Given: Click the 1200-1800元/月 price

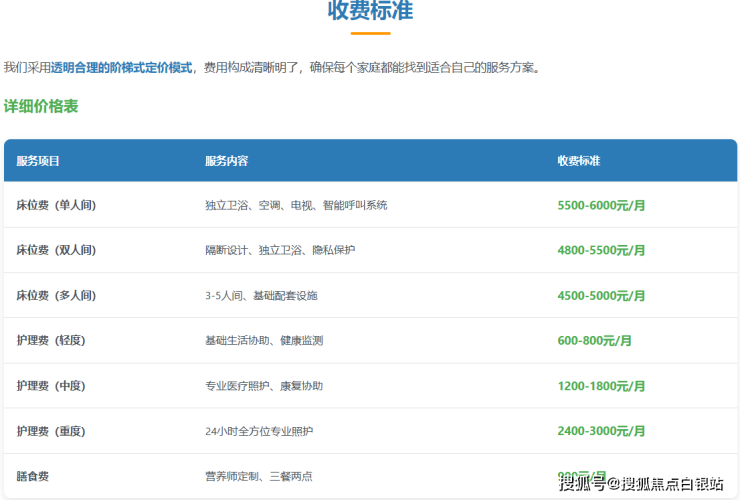Looking at the screenshot, I should [601, 386].
